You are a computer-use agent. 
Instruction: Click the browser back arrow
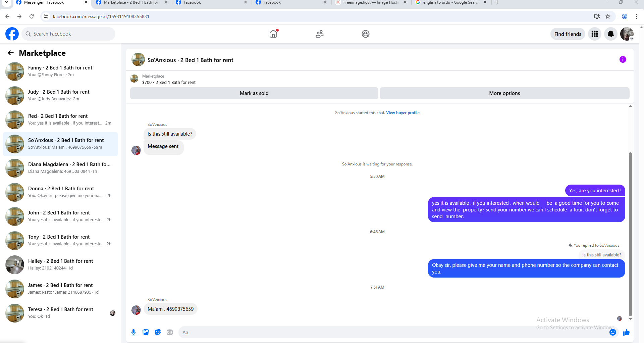[x=7, y=16]
